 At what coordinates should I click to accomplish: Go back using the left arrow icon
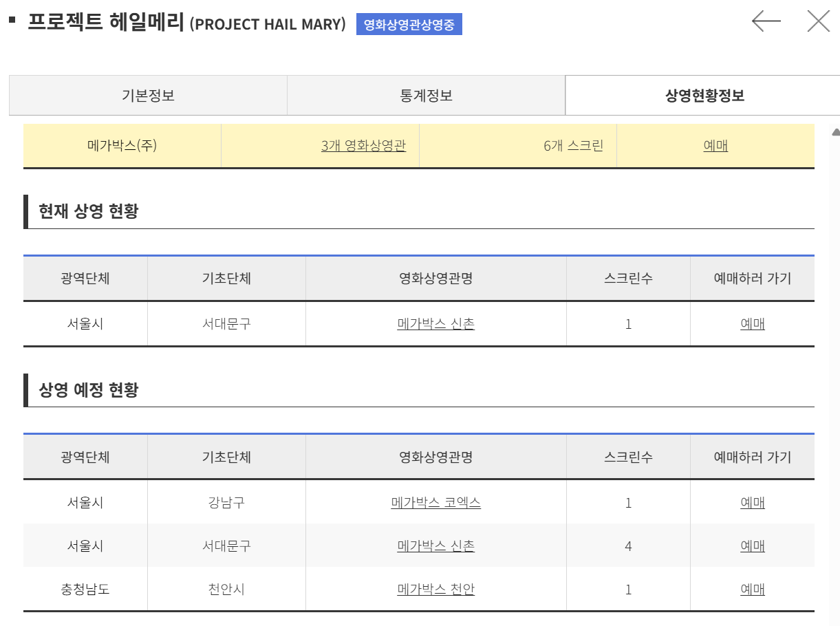pos(766,21)
